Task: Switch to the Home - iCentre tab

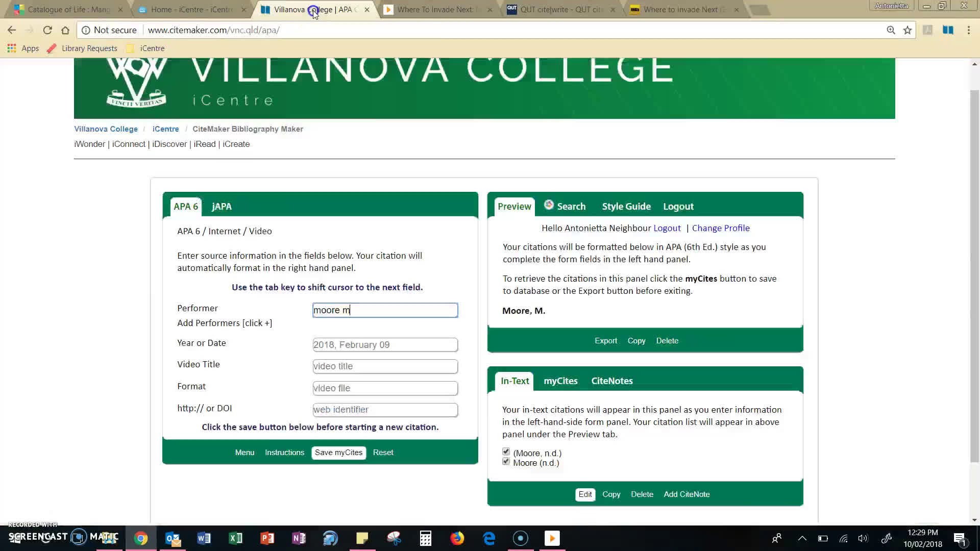Action: [191, 9]
